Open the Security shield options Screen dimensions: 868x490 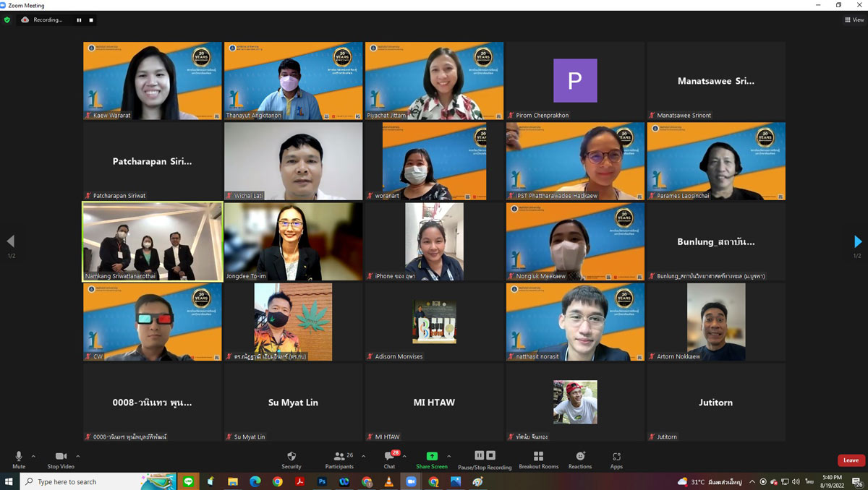click(292, 460)
